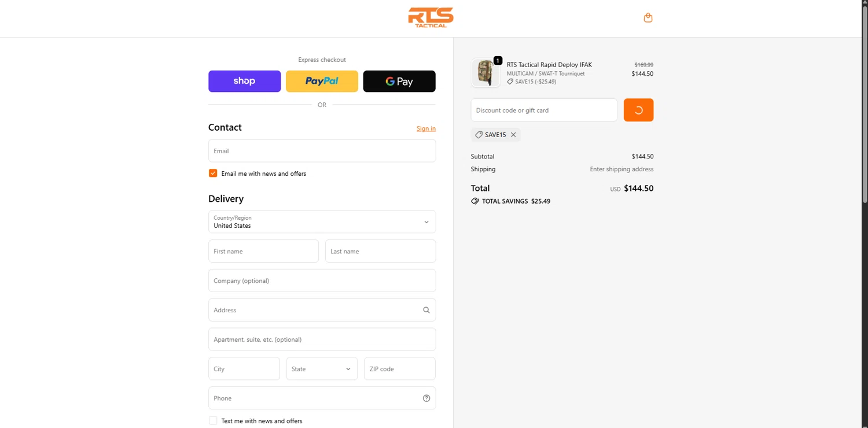Click the RTS Tactical Rapid Deploy IFAK title
Viewport: 868px width, 428px height.
click(549, 65)
